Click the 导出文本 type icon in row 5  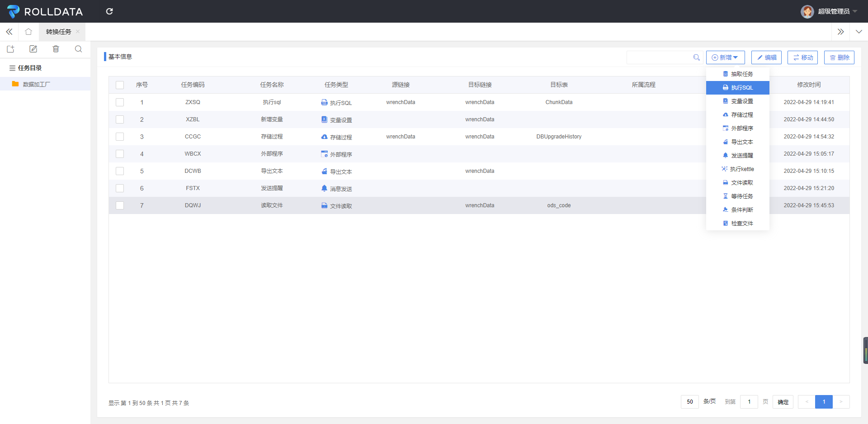[324, 171]
